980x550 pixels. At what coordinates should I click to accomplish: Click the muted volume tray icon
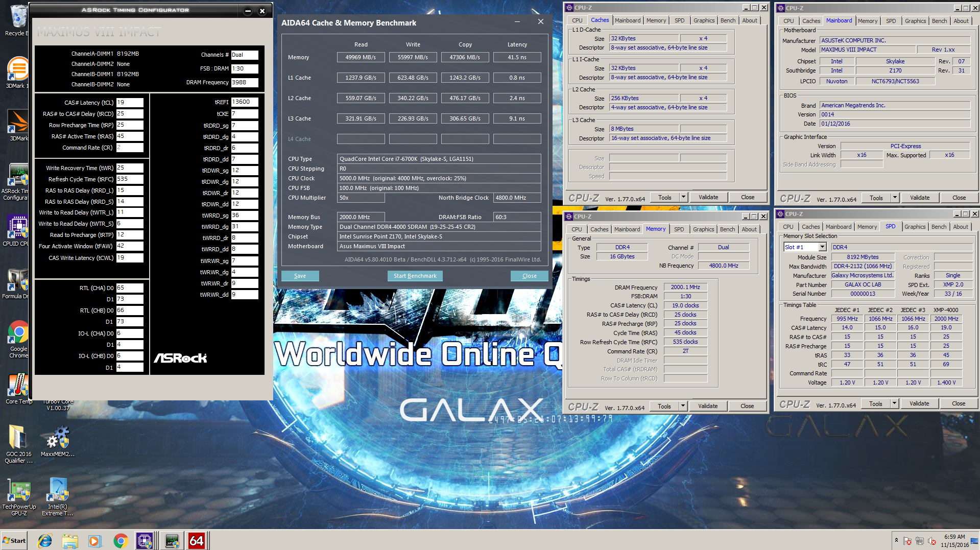[x=932, y=541]
